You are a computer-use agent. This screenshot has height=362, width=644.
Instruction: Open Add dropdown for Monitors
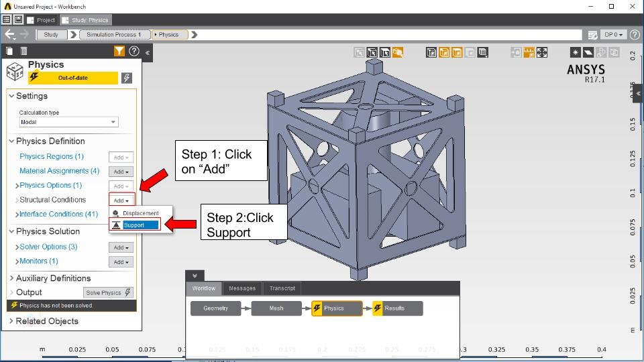(x=121, y=262)
